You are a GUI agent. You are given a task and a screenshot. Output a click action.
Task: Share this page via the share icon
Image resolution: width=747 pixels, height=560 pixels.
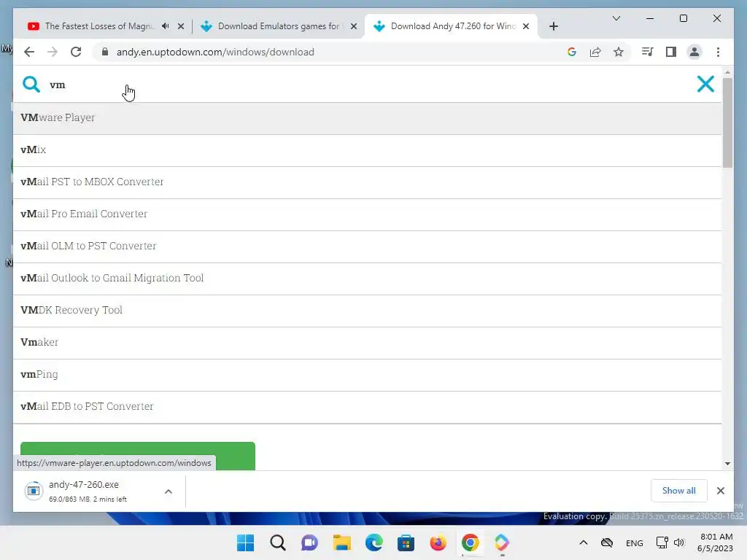595,52
